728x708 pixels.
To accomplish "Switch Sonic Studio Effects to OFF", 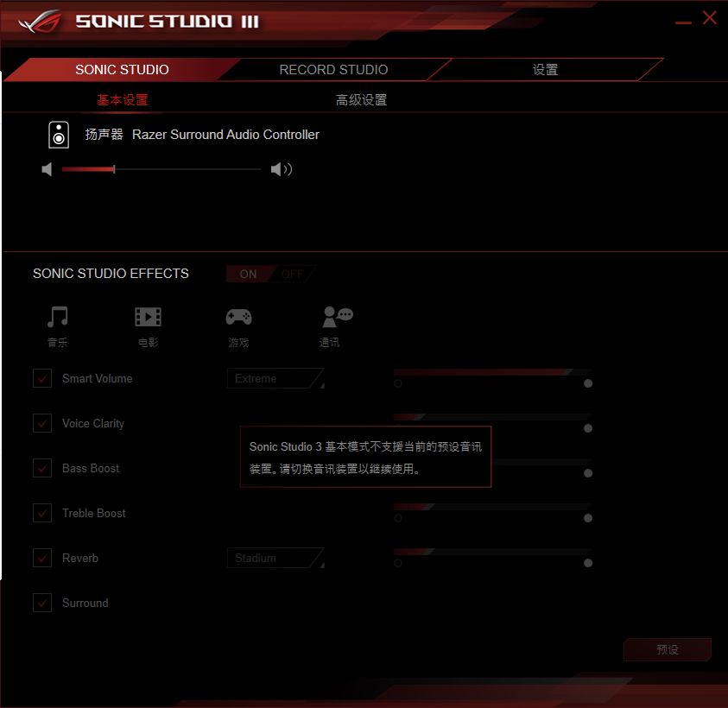I will click(293, 274).
